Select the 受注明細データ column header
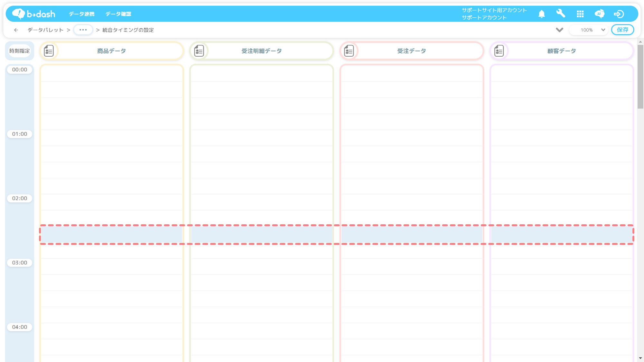644x362 pixels. pos(261,51)
